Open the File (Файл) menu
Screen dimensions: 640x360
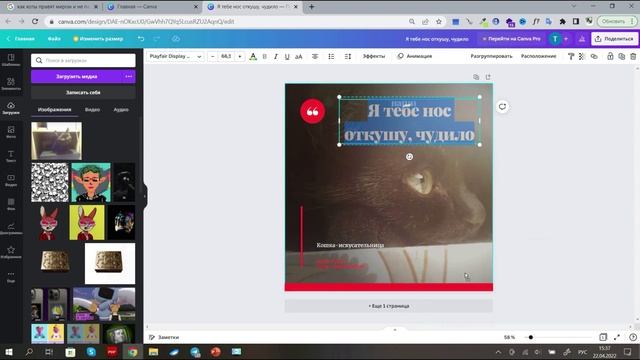54,39
